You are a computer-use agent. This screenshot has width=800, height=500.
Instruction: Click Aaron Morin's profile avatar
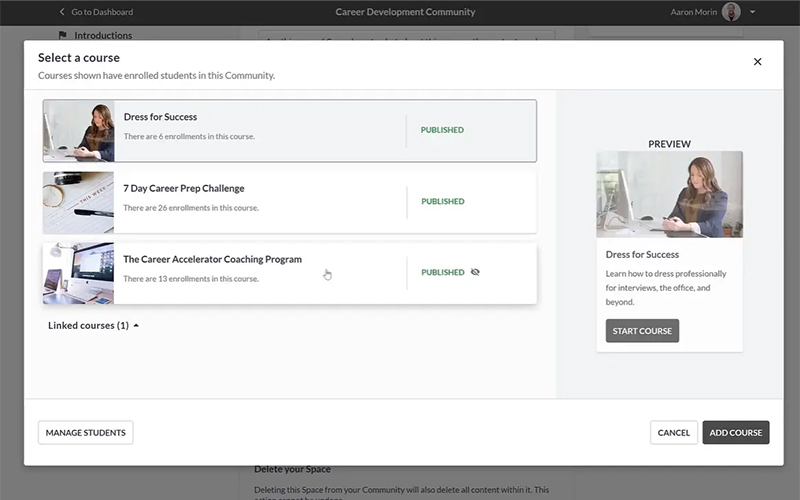731,12
